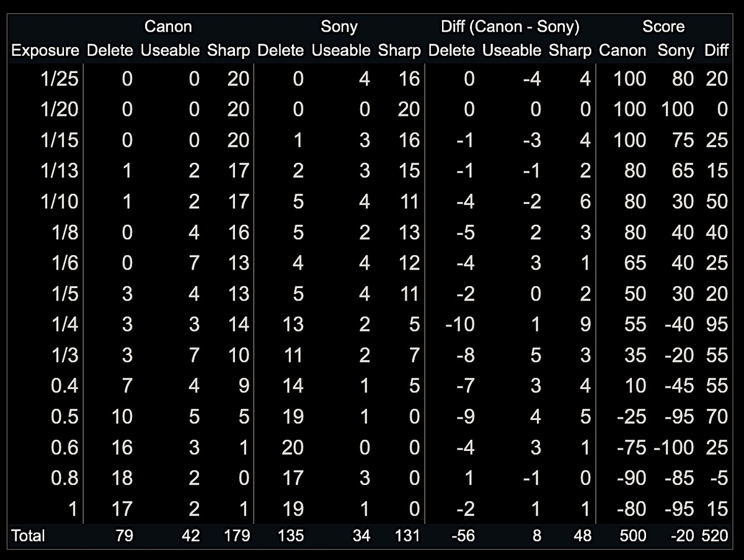The height and width of the screenshot is (560, 744).
Task: Select the '1/15' exposure row label
Action: (x=60, y=140)
